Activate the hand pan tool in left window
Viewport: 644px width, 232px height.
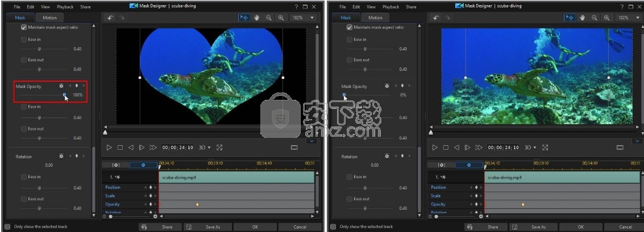click(x=257, y=18)
